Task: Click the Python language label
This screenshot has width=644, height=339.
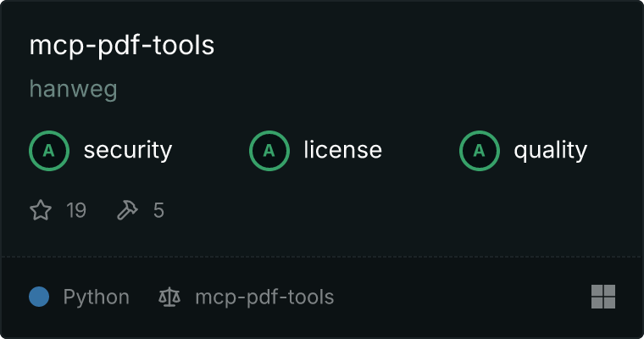Action: (x=96, y=297)
